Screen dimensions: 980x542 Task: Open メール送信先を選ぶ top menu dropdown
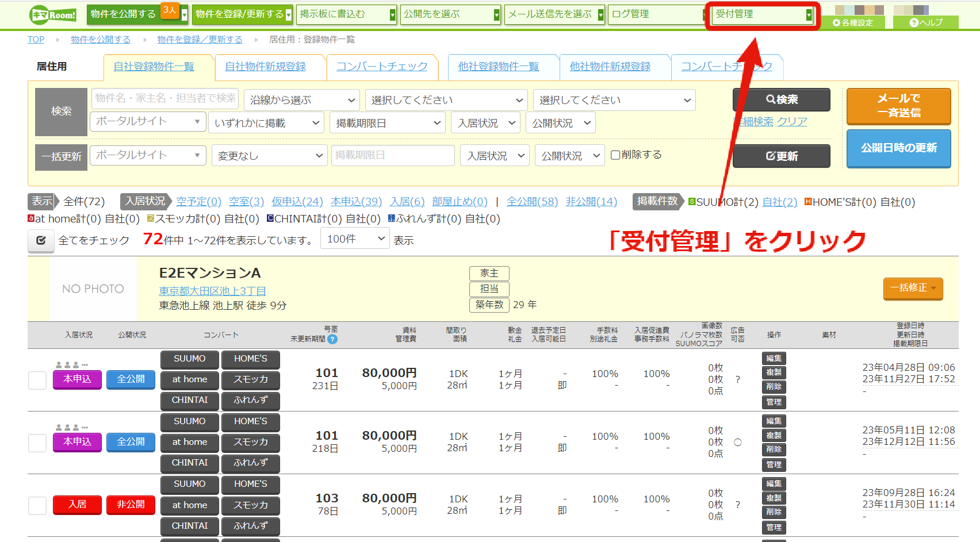click(x=554, y=14)
